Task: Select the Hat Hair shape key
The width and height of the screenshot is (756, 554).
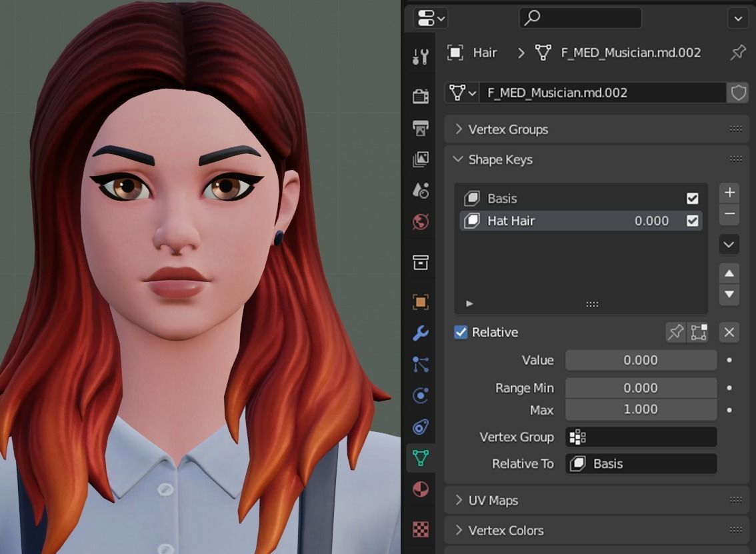Action: 581,221
